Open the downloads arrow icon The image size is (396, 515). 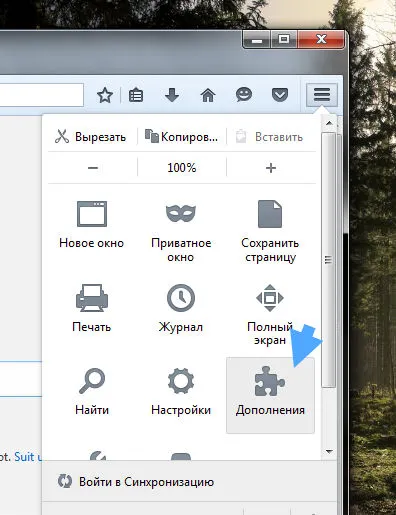pos(172,95)
